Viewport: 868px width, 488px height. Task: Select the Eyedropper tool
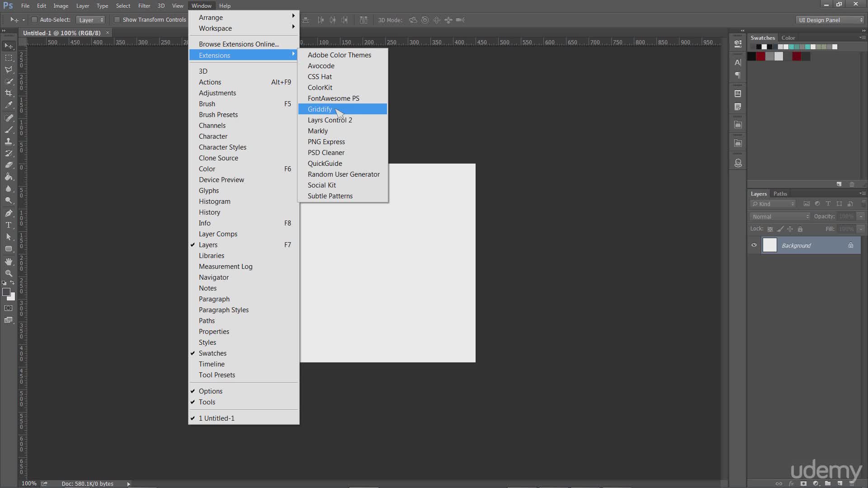coord(9,105)
